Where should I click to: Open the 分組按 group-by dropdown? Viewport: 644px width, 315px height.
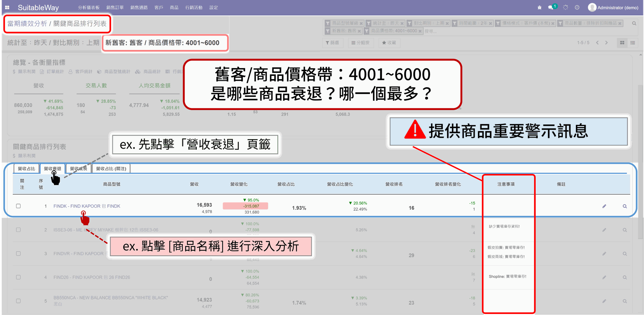[x=360, y=43]
